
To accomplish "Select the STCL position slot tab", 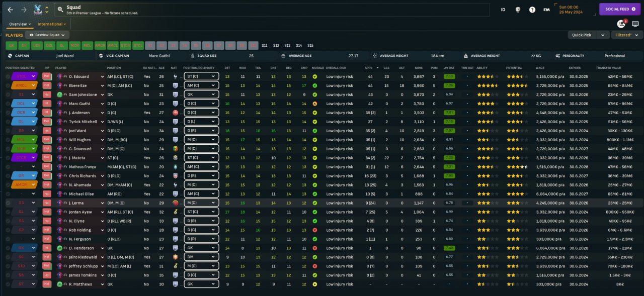I will click(138, 45).
